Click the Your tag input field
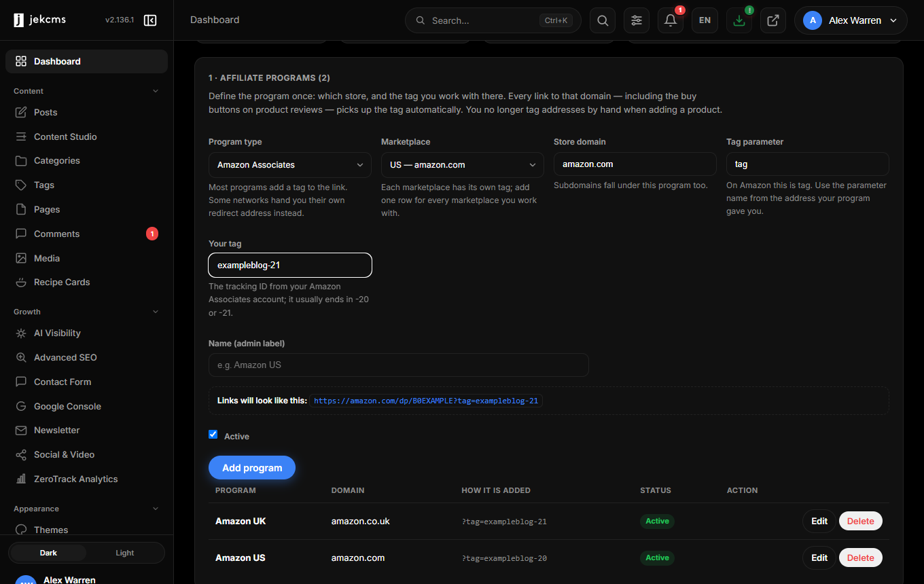924x584 pixels. pyautogui.click(x=290, y=265)
